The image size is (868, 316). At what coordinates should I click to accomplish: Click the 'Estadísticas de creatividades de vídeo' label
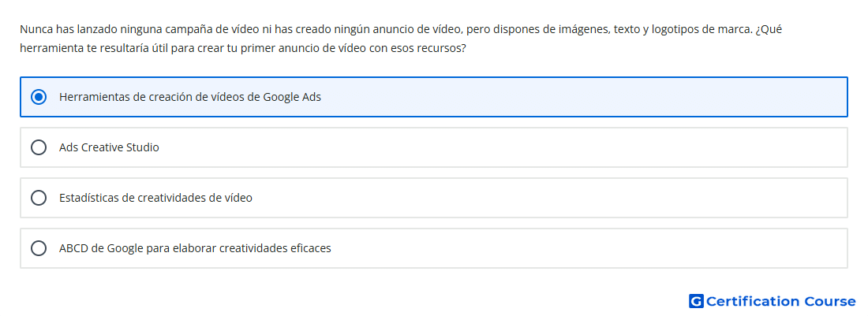[155, 198]
